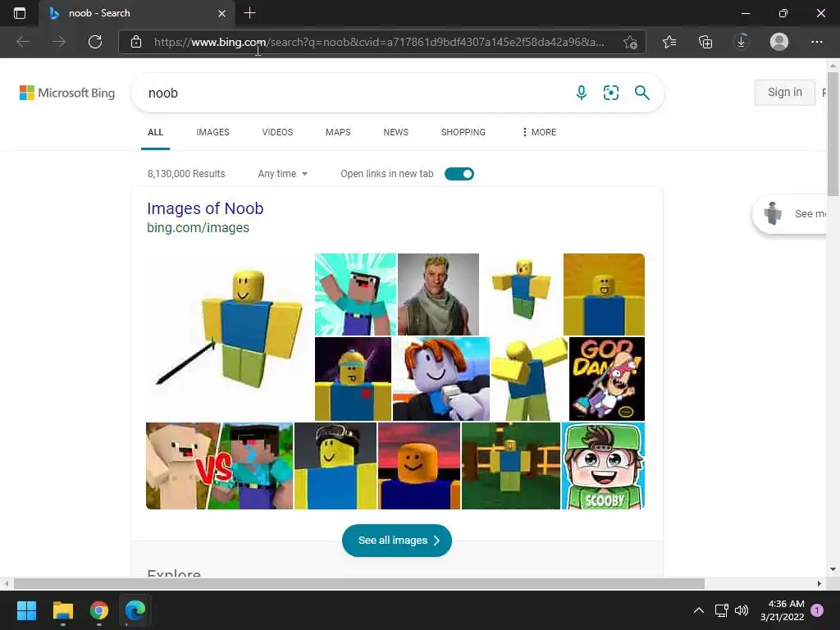Open Windows Start menu
840x630 pixels.
26,610
